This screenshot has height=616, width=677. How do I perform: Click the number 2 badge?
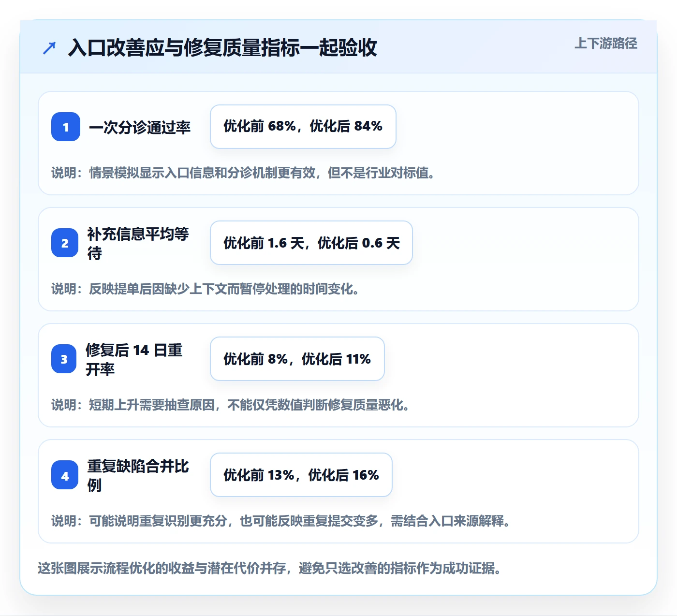65,243
